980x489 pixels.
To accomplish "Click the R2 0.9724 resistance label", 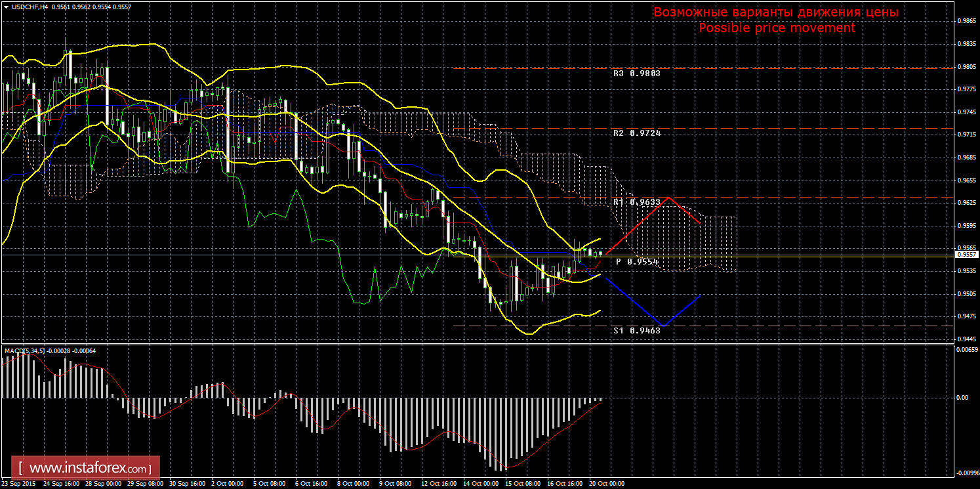I will coord(636,133).
